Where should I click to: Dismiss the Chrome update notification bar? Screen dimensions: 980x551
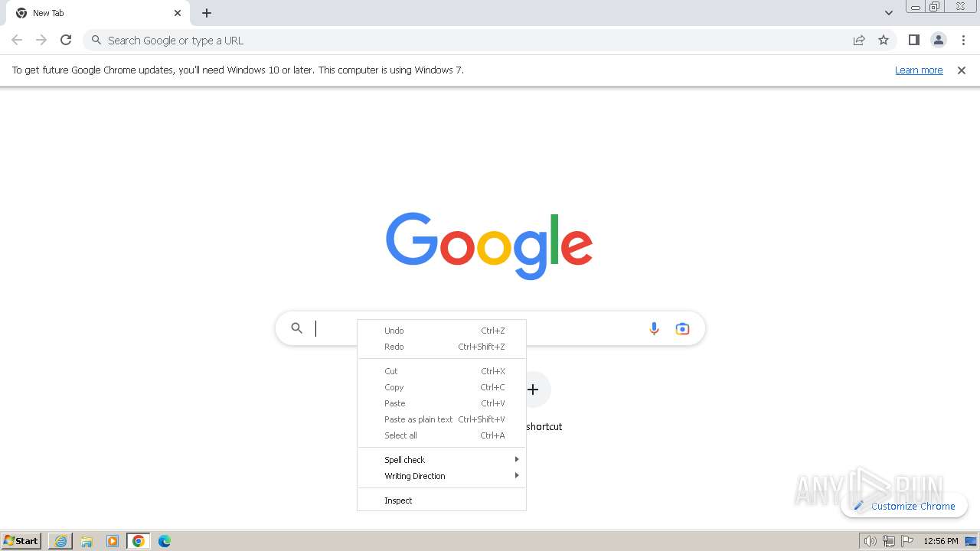962,70
